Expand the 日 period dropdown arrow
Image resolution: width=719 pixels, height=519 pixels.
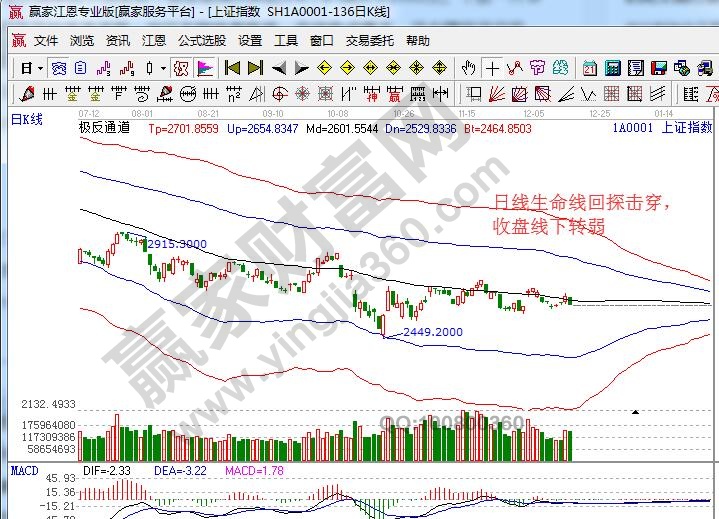tap(40, 68)
